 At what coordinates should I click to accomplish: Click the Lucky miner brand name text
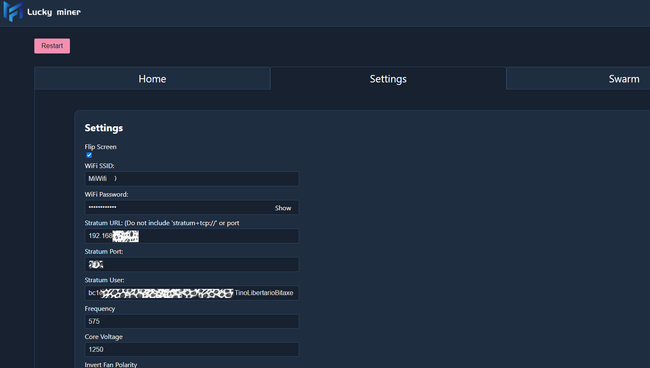[x=54, y=12]
